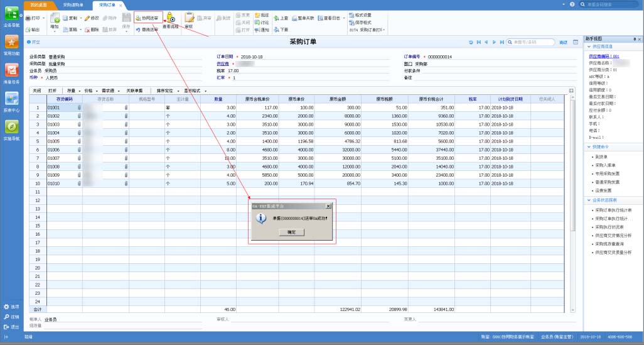The height and width of the screenshot is (345, 644).
Task: Open 消息任务 mail icon in sidebar
Action: click(x=11, y=70)
